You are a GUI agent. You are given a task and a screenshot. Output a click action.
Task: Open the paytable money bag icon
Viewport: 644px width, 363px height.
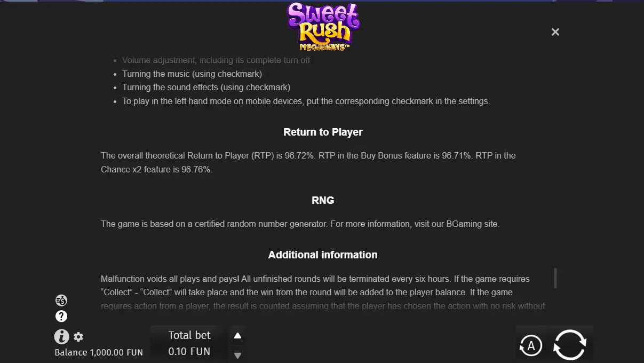click(61, 301)
